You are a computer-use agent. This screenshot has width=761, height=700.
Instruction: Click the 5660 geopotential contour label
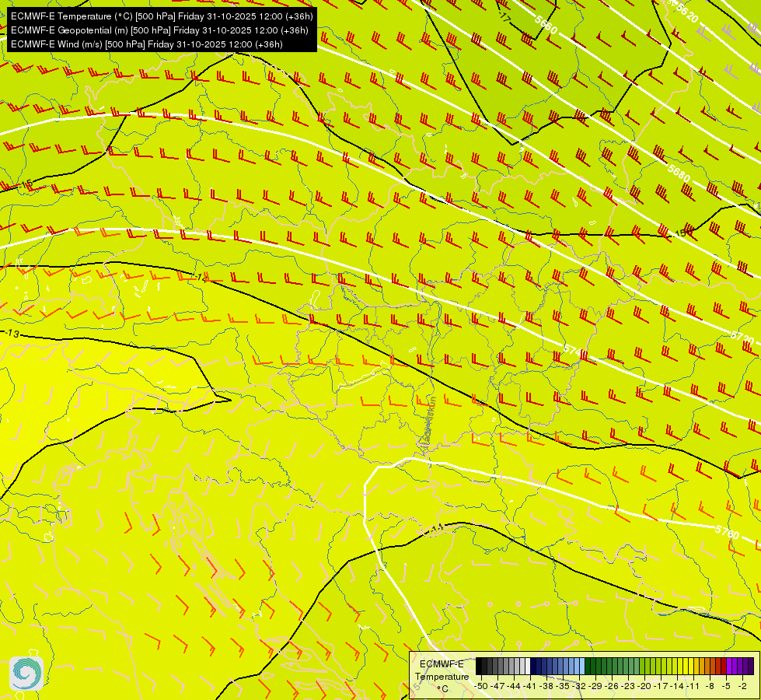pyautogui.click(x=546, y=24)
